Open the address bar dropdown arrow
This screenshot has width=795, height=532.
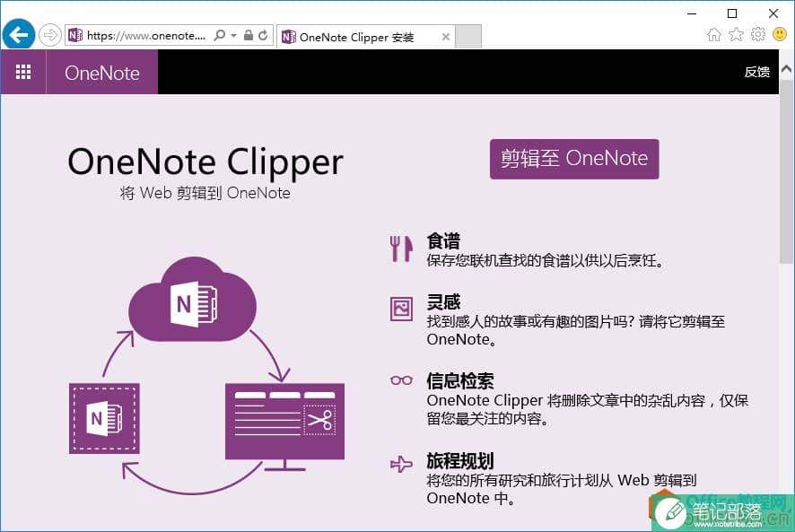pos(233,36)
